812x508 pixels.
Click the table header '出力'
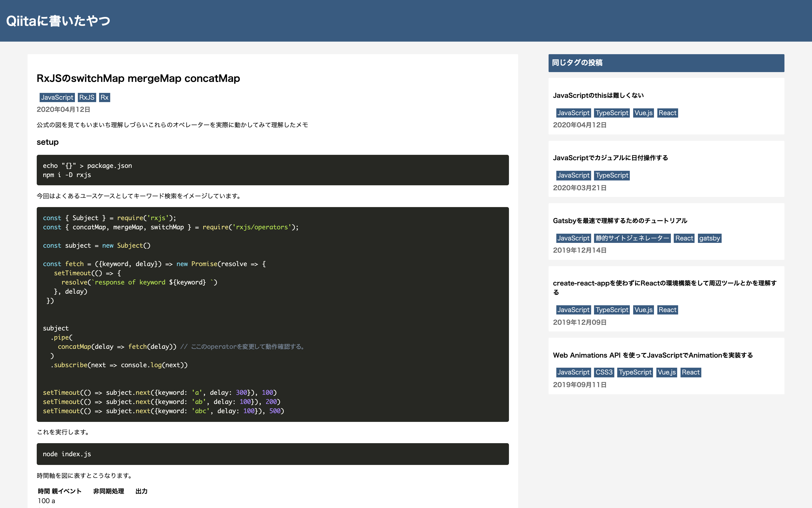[x=141, y=491]
